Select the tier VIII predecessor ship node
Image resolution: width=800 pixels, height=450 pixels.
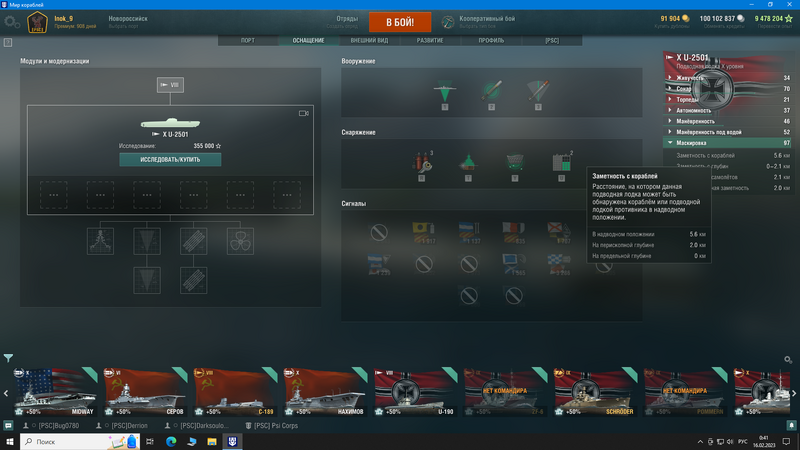170,85
